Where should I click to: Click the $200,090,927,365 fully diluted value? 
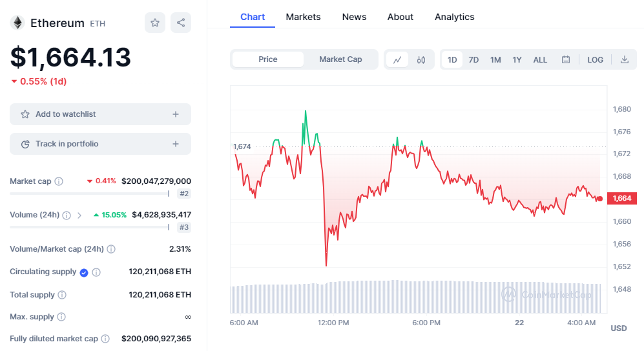click(x=156, y=339)
